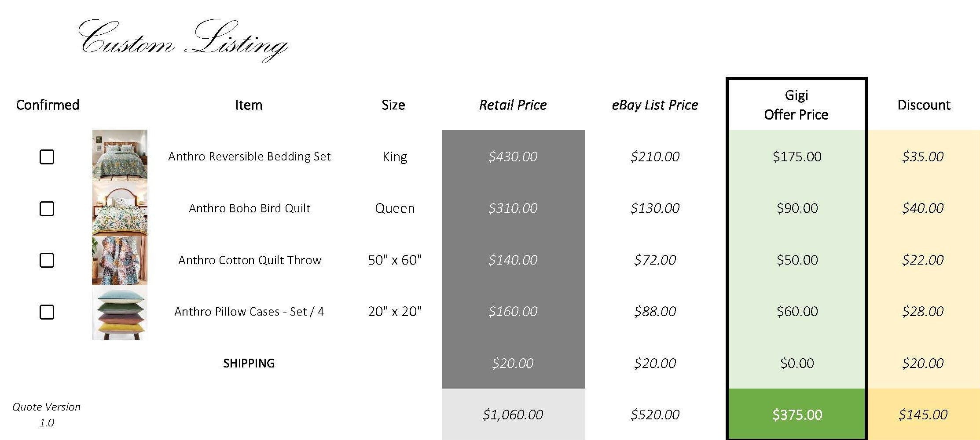Image resolution: width=980 pixels, height=440 pixels.
Task: Confirm the Anthro Pillow Cases checkbox
Action: click(x=47, y=312)
